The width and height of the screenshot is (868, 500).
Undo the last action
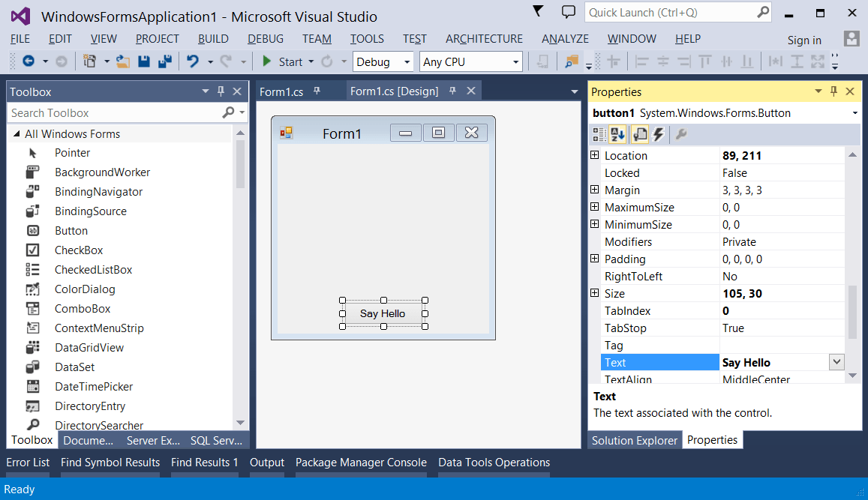click(193, 61)
